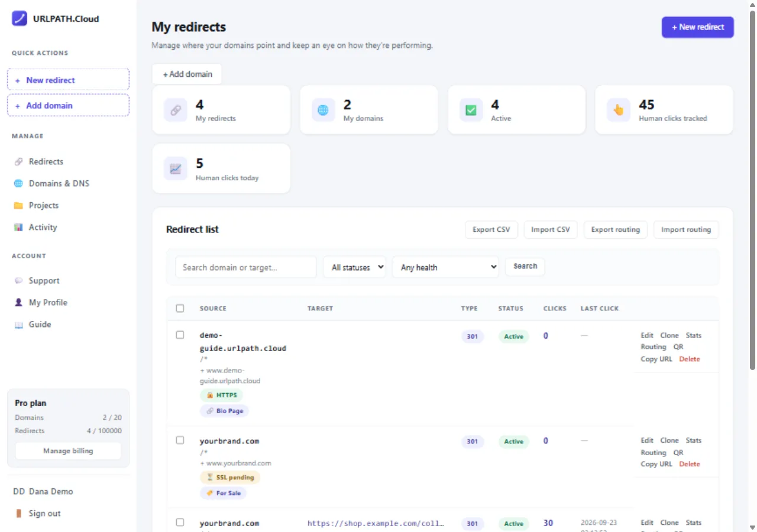
Task: Check the shop.example.com target row checkbox
Action: coord(180,522)
